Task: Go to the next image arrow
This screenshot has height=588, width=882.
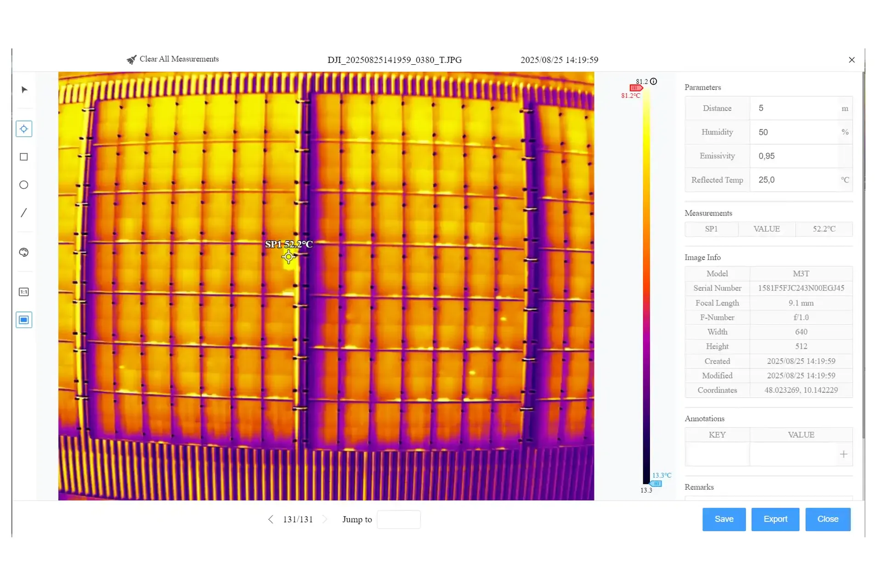Action: pyautogui.click(x=325, y=519)
